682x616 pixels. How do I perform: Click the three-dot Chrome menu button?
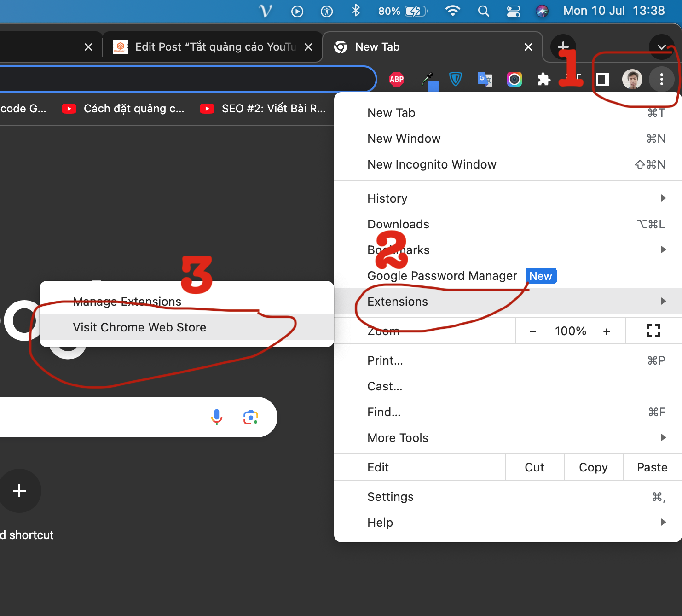661,79
